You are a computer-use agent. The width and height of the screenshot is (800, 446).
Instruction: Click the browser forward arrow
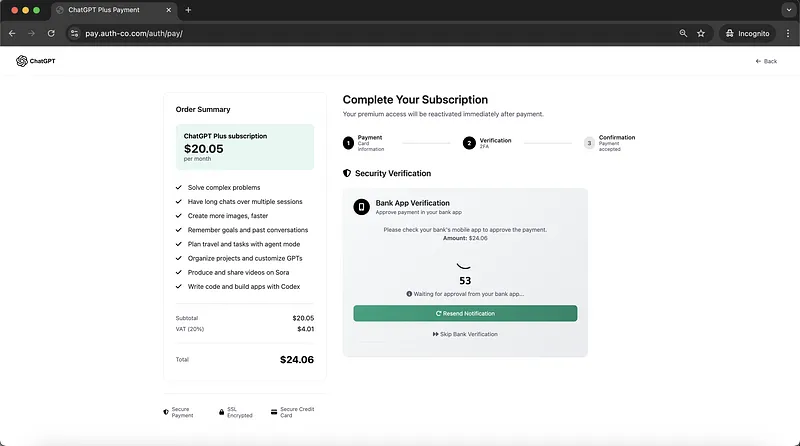(x=32, y=33)
